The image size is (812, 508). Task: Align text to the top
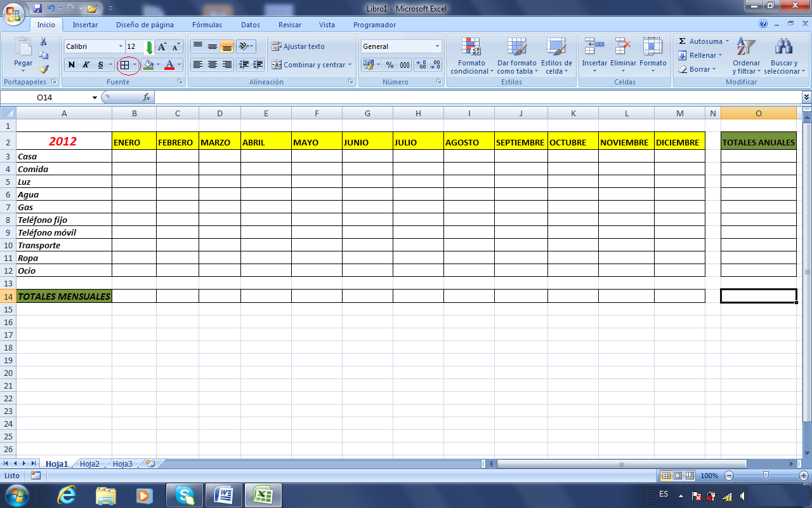click(198, 46)
